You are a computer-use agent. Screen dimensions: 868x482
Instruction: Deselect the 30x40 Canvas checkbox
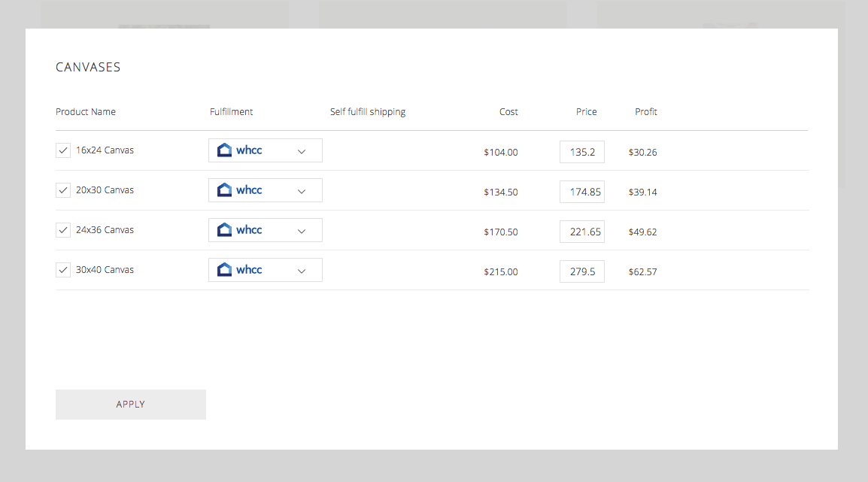coord(63,270)
